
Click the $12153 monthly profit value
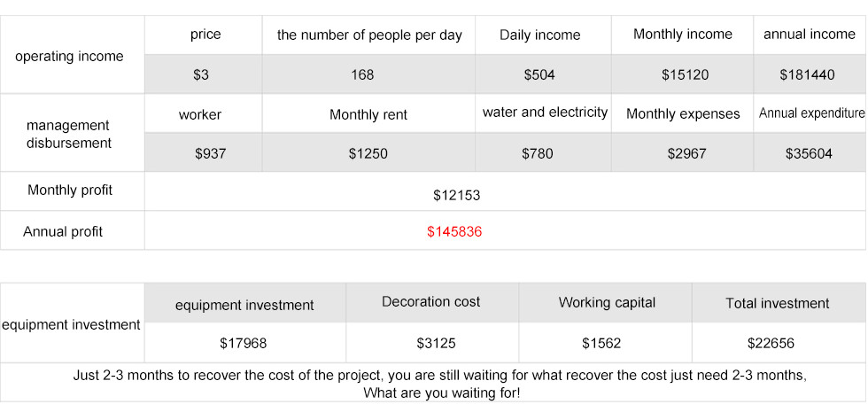456,195
